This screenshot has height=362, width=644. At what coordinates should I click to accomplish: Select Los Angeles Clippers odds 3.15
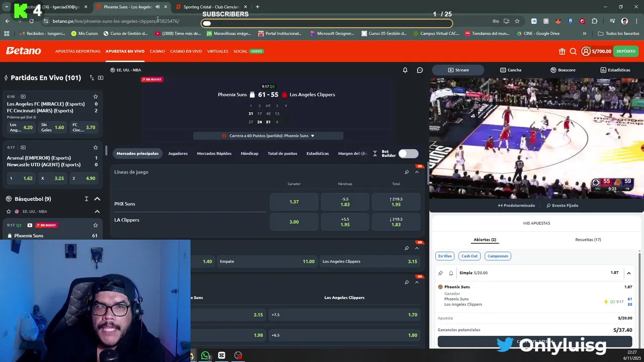(370, 261)
